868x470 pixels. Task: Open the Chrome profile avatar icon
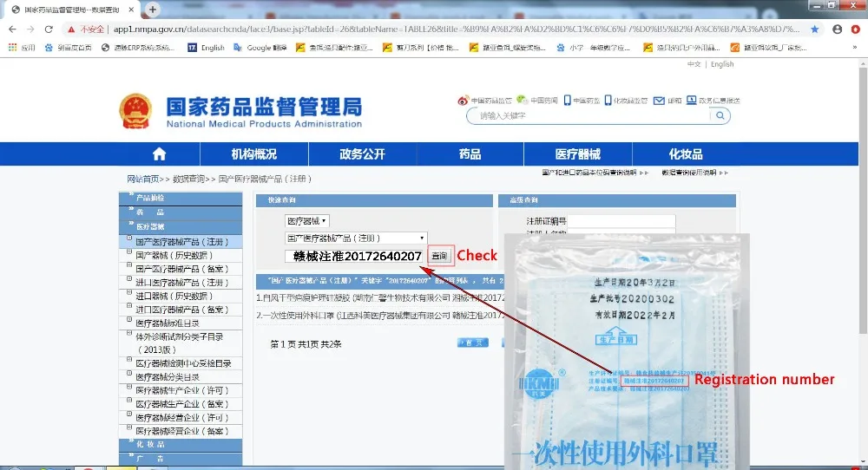(x=838, y=29)
